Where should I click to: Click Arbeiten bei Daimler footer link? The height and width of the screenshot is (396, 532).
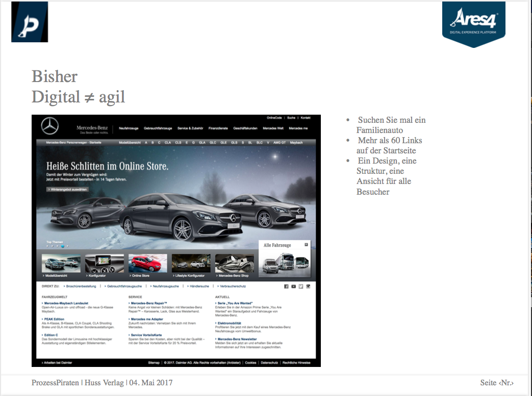(57, 362)
